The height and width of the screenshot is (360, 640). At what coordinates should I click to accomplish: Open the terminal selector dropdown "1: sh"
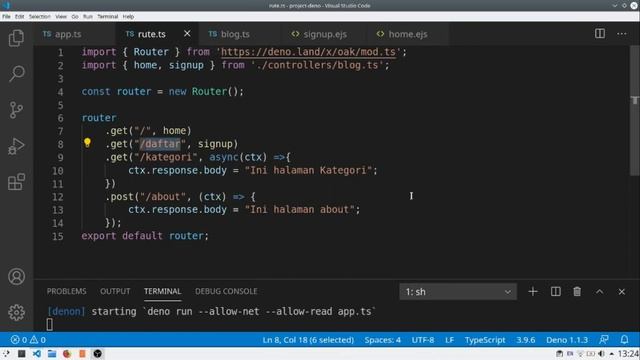tap(458, 291)
